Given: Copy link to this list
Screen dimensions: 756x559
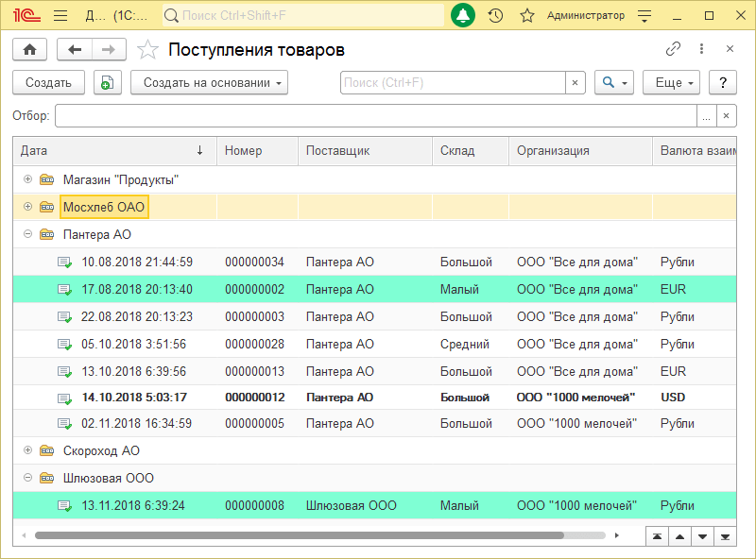Looking at the screenshot, I should pyautogui.click(x=673, y=49).
